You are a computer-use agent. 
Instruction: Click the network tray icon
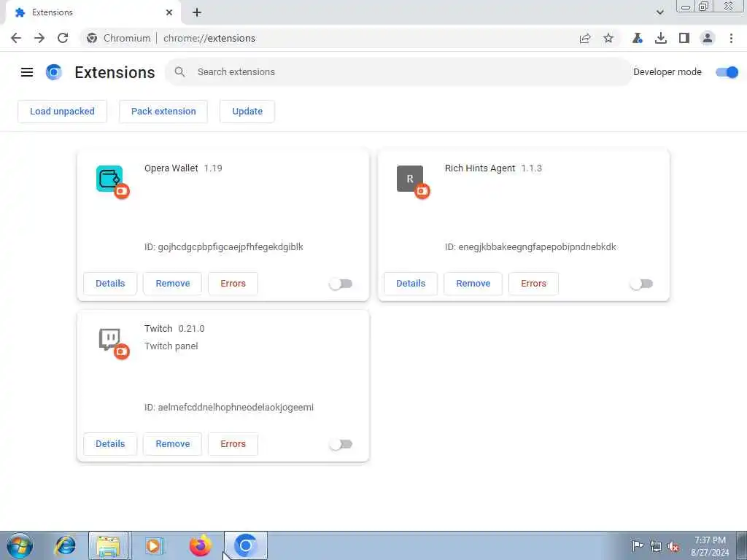tap(656, 546)
